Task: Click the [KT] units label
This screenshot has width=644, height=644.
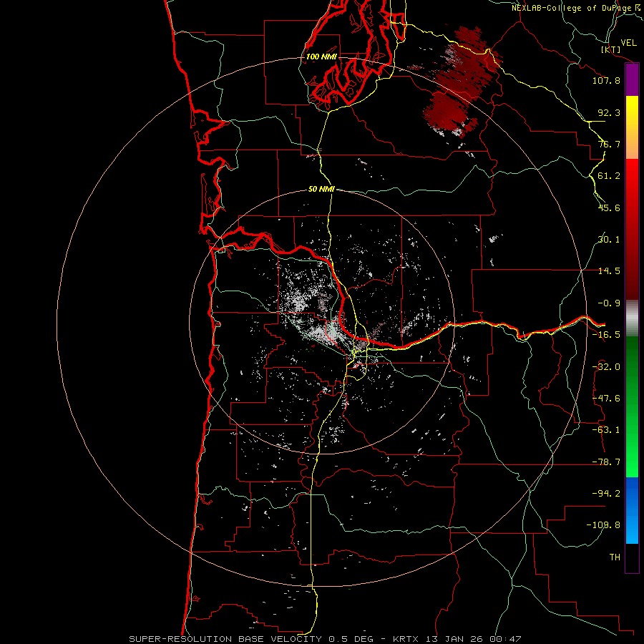Action: coord(611,49)
